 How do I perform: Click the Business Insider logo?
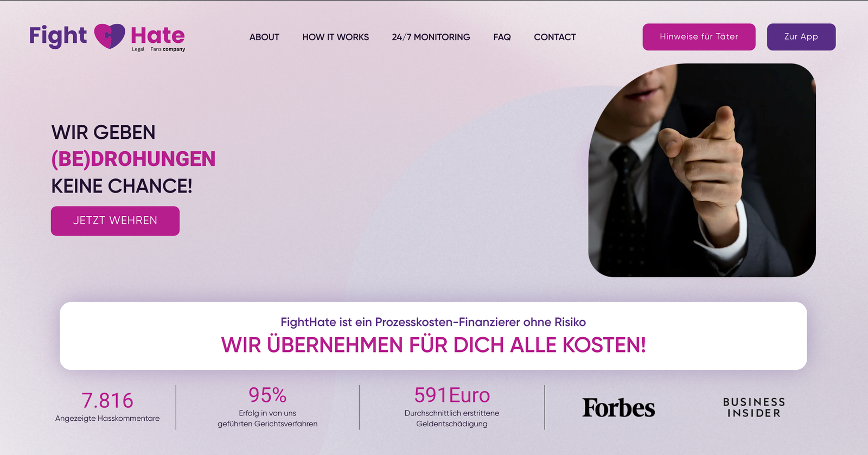[x=754, y=407]
